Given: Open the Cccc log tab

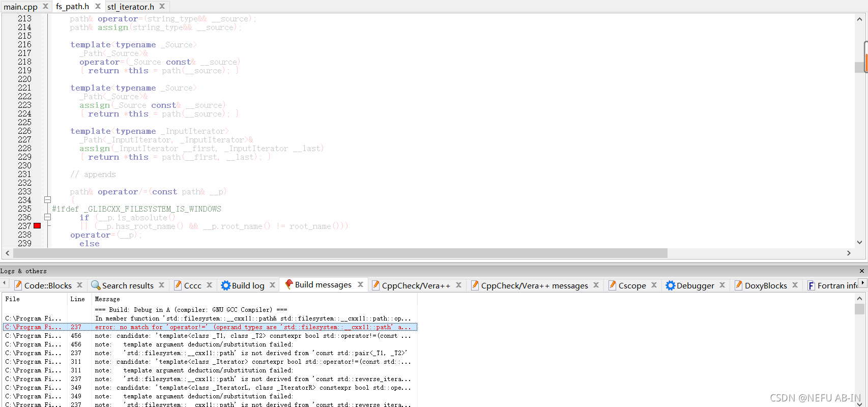Looking at the screenshot, I should click(193, 285).
